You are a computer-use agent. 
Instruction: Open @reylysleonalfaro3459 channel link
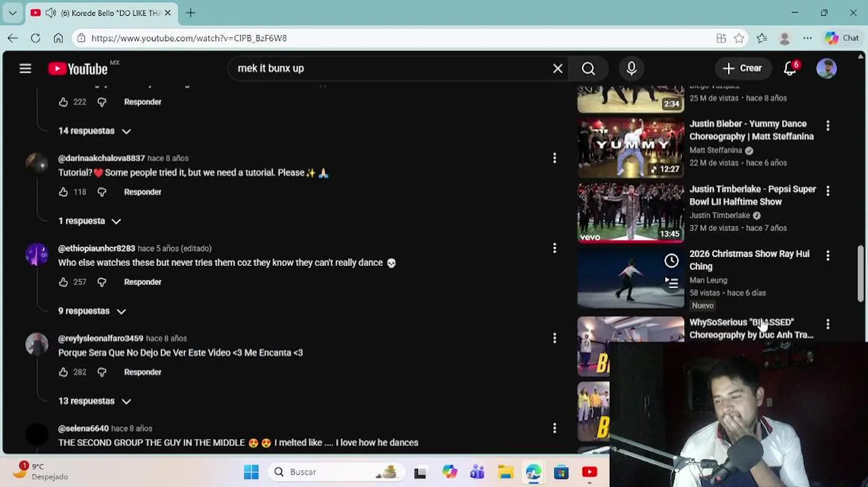click(101, 338)
